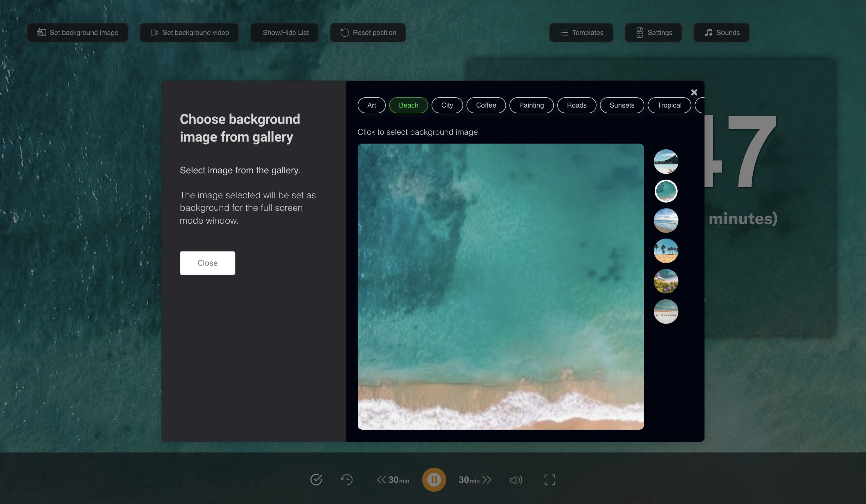The height and width of the screenshot is (504, 866).
Task: Open Set background video
Action: coord(189,33)
